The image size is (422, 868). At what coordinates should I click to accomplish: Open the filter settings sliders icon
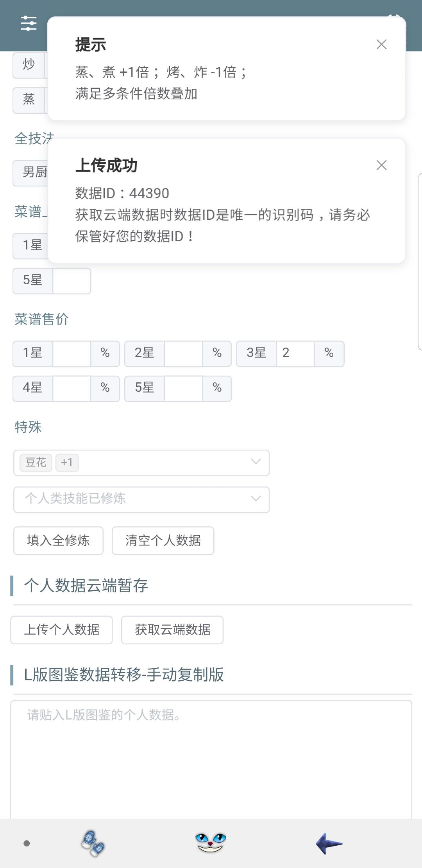(x=29, y=23)
